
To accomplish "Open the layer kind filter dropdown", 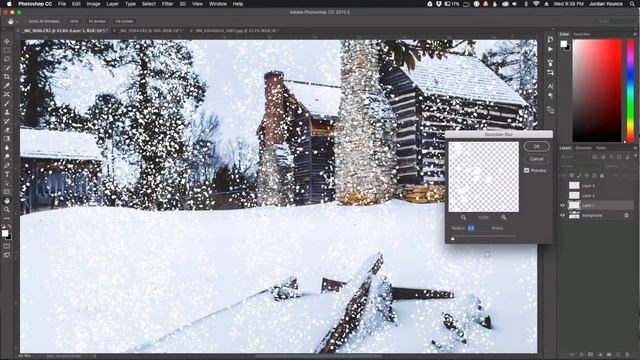I will tap(575, 157).
